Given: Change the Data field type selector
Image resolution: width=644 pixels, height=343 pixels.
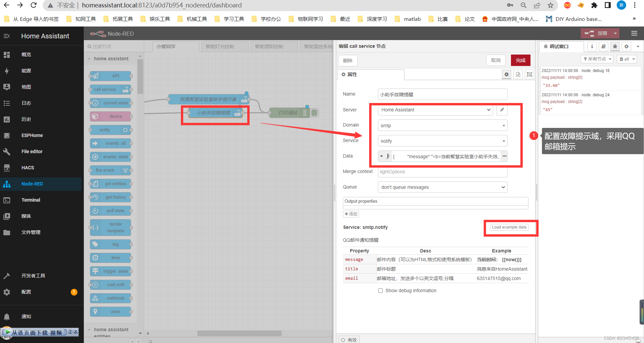Looking at the screenshot, I should point(385,156).
